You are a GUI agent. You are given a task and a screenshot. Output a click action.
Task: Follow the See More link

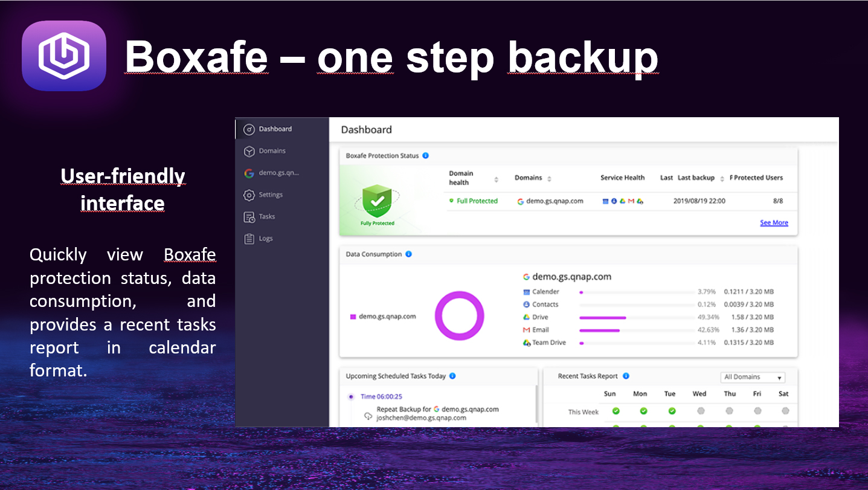click(774, 223)
